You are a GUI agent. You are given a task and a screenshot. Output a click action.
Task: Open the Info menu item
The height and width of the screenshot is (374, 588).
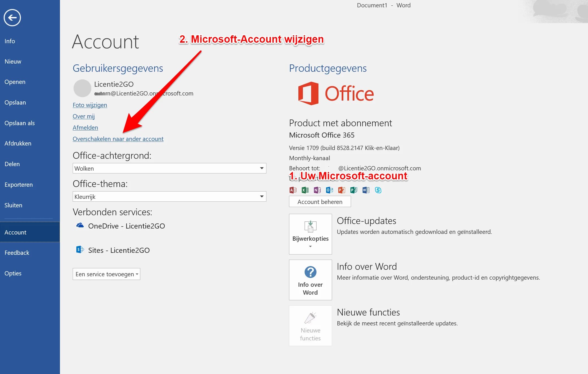[x=30, y=41]
